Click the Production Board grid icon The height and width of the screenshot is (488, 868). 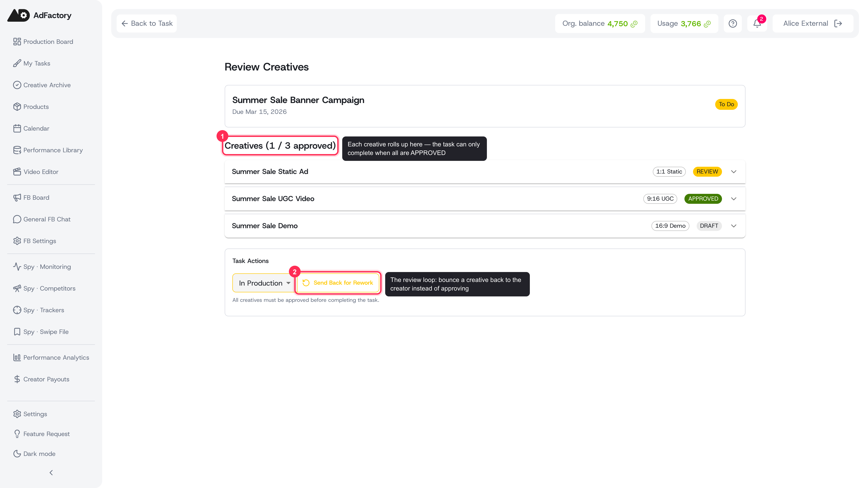(x=17, y=42)
